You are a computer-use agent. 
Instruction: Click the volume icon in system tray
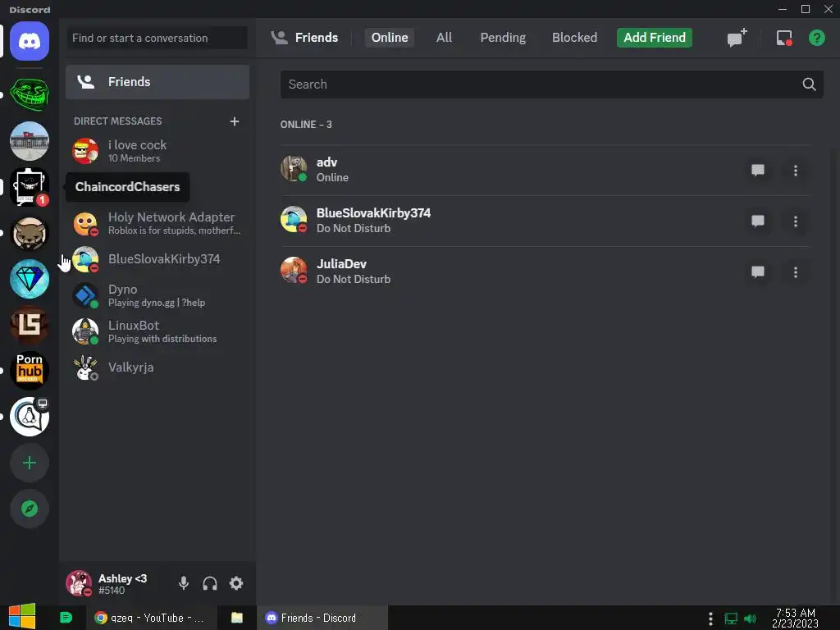pyautogui.click(x=751, y=619)
